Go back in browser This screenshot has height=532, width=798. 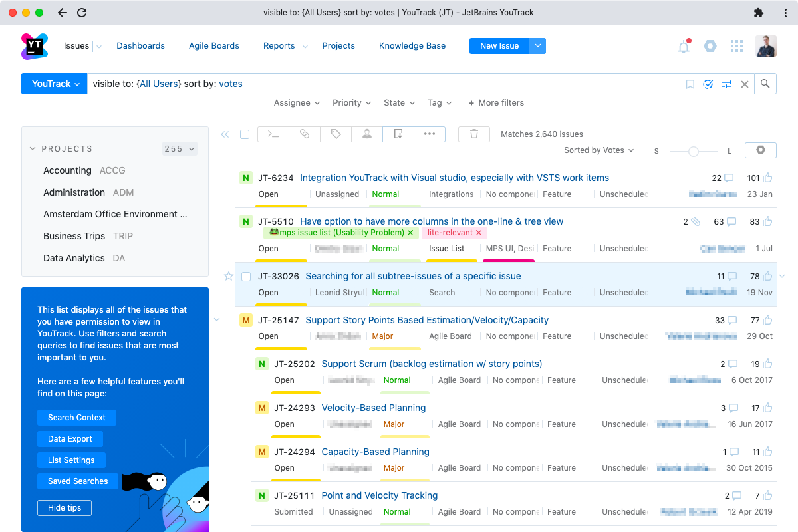coord(62,13)
